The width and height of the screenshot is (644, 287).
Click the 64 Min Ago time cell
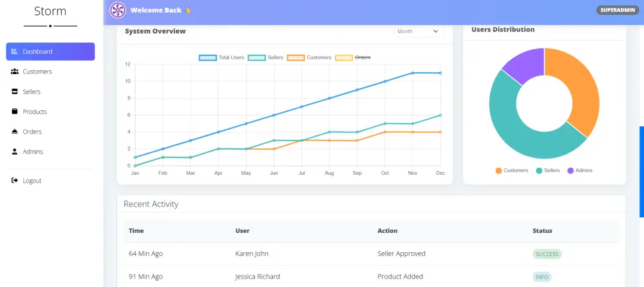(146, 253)
